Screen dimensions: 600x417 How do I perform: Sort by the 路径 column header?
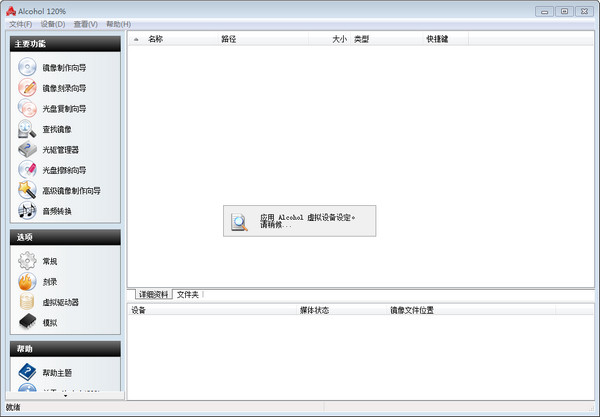263,39
